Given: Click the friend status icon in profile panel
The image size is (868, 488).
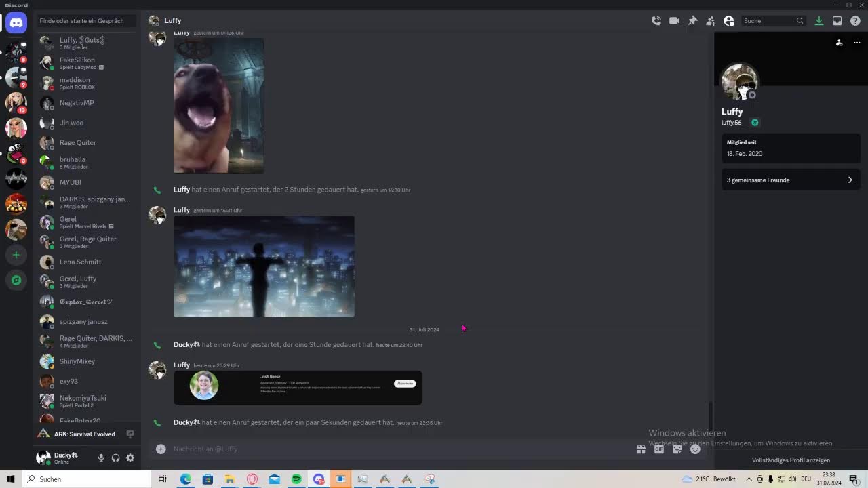Looking at the screenshot, I should point(839,43).
